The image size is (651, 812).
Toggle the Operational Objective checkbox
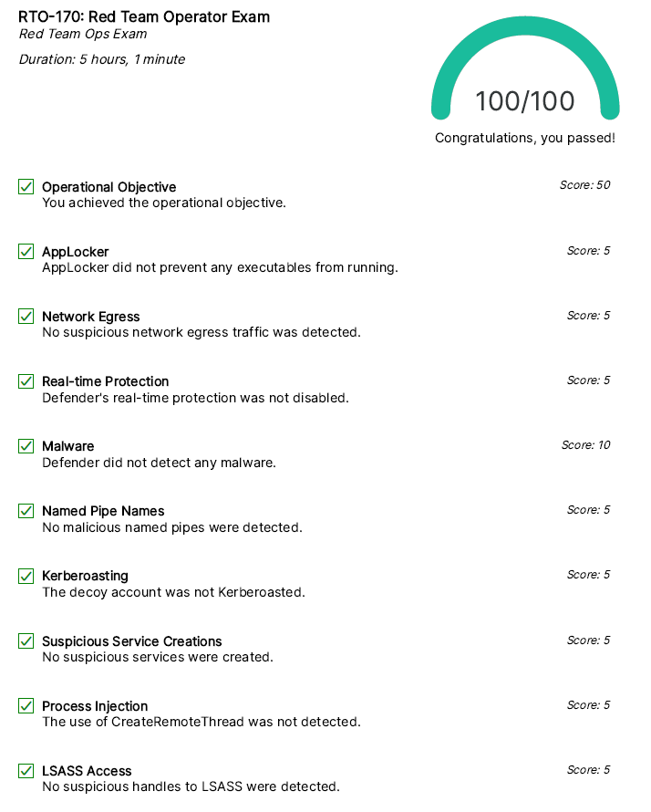click(26, 187)
